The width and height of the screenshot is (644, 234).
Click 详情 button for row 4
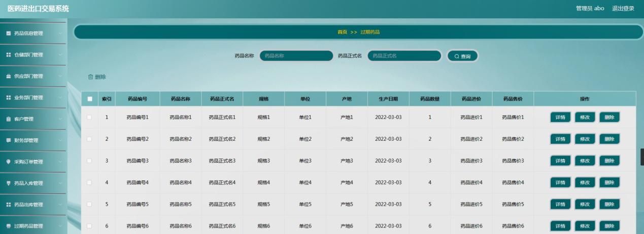tap(560, 182)
